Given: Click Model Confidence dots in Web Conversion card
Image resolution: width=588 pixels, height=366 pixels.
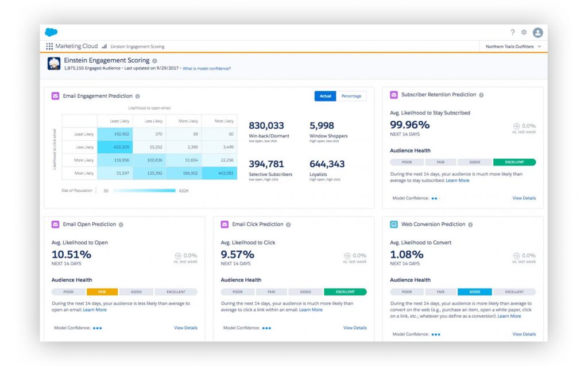Looking at the screenshot, I should 436,334.
